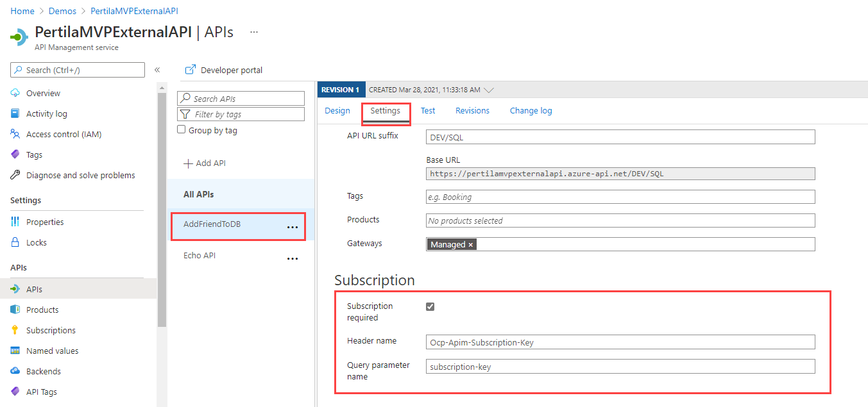Open Access control (IAM) icon
Image resolution: width=868 pixels, height=407 pixels.
(15, 134)
